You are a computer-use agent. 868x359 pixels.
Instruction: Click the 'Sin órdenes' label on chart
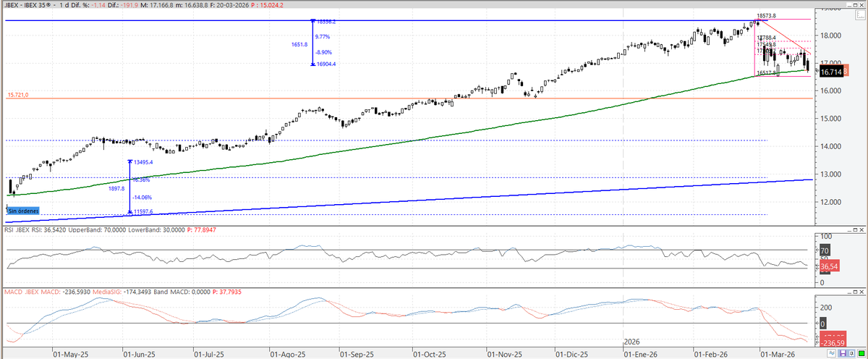point(23,211)
